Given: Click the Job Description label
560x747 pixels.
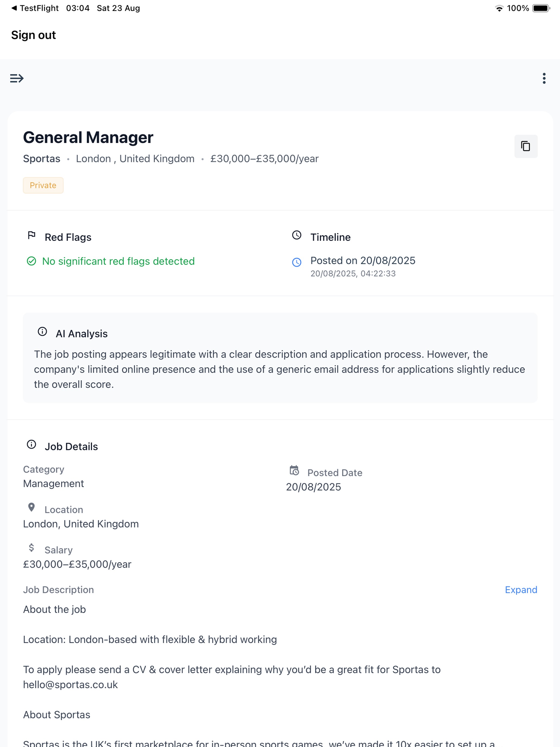Looking at the screenshot, I should point(58,590).
